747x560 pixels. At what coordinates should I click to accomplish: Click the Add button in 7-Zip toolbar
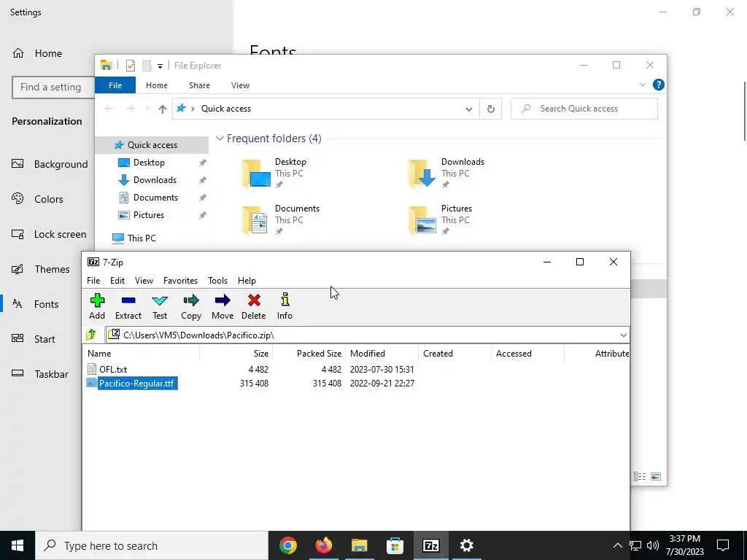pos(97,307)
